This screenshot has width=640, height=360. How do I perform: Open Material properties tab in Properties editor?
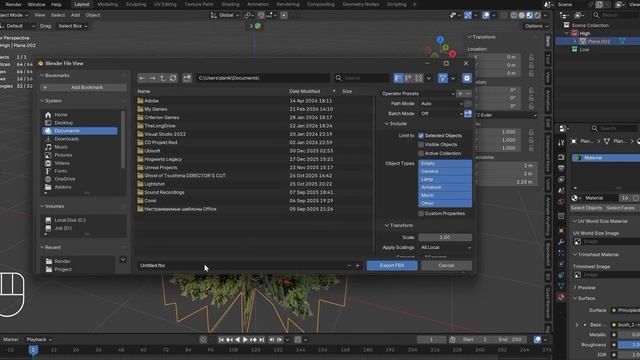561,297
